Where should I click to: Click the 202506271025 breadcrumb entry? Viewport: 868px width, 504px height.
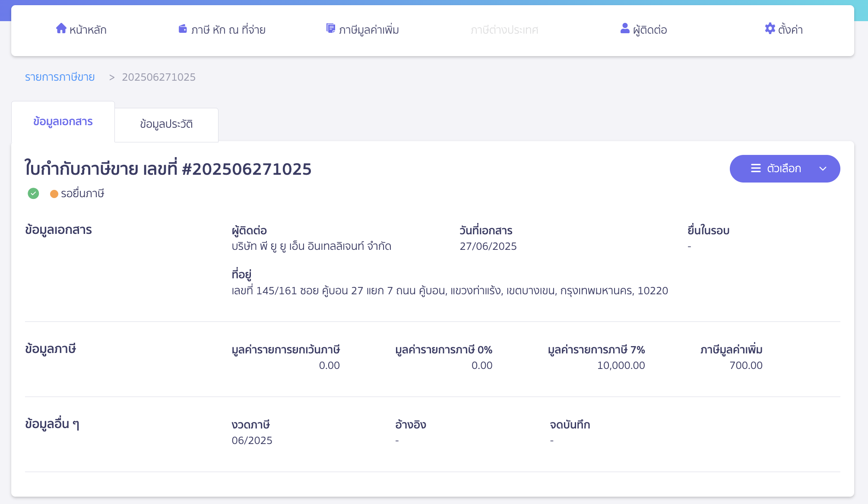158,77
